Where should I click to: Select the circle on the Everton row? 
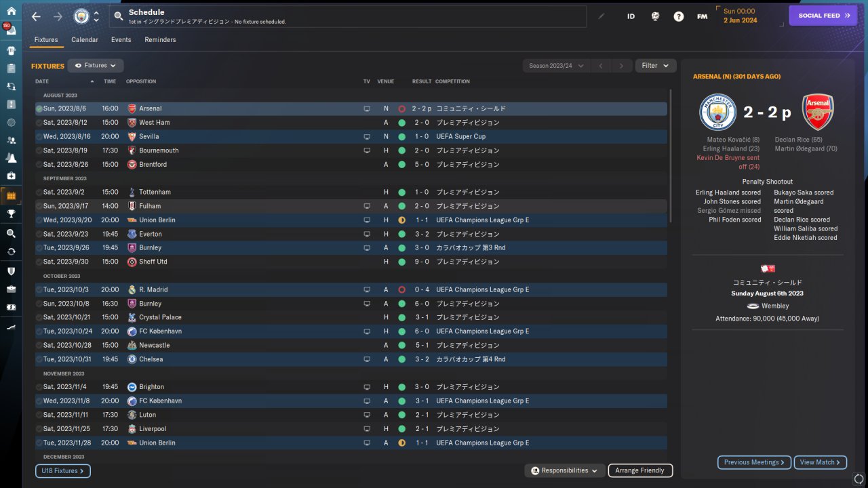tap(39, 234)
